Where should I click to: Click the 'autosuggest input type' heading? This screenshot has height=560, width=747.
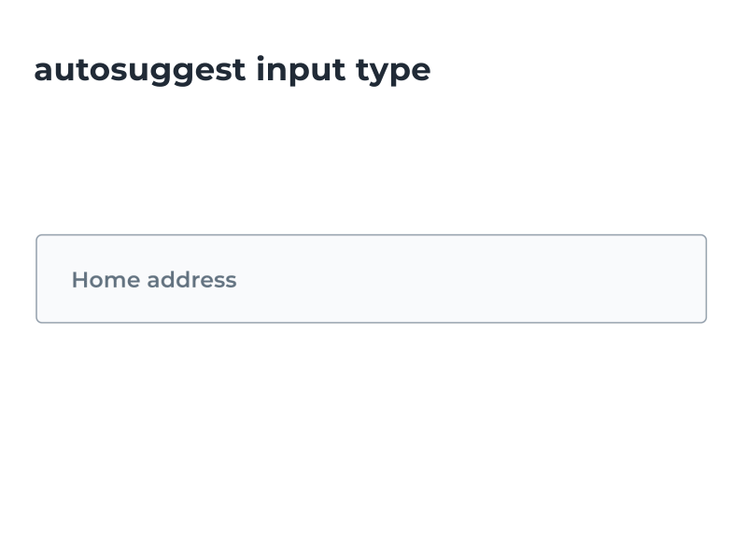pos(233,70)
